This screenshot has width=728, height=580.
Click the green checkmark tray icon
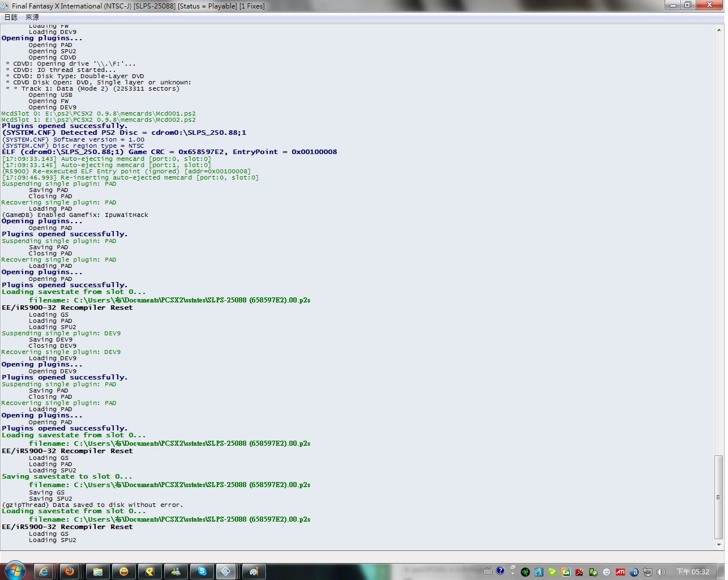coord(553,572)
